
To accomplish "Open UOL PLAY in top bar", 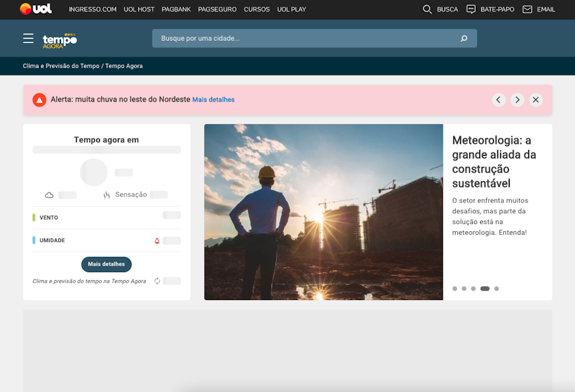I will coord(292,9).
